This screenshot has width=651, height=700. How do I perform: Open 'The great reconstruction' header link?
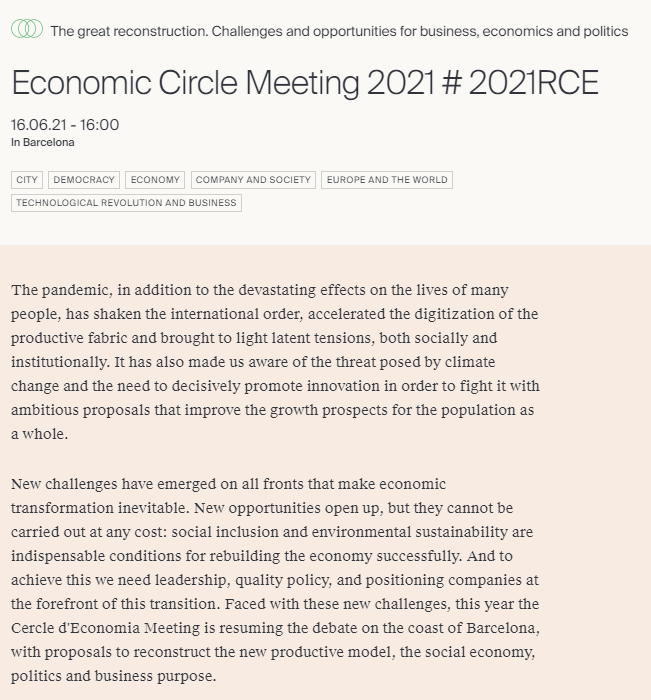(x=339, y=31)
